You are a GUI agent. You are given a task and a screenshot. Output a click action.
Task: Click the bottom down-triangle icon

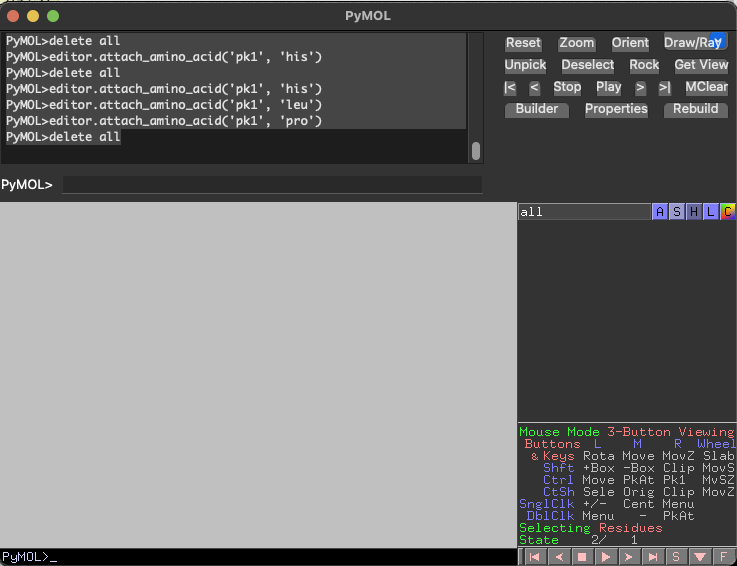click(x=699, y=557)
